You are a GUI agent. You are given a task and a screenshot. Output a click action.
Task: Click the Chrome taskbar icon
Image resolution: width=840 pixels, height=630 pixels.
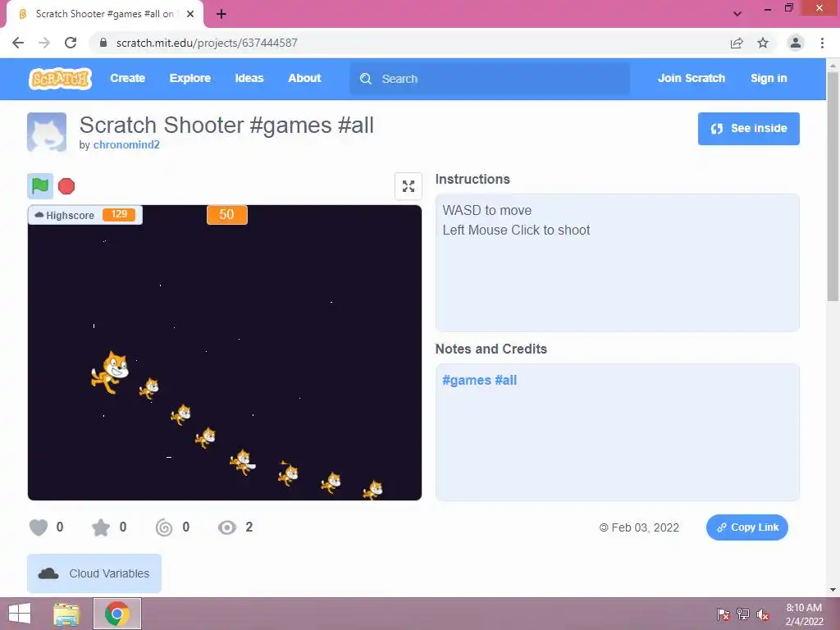tap(117, 614)
